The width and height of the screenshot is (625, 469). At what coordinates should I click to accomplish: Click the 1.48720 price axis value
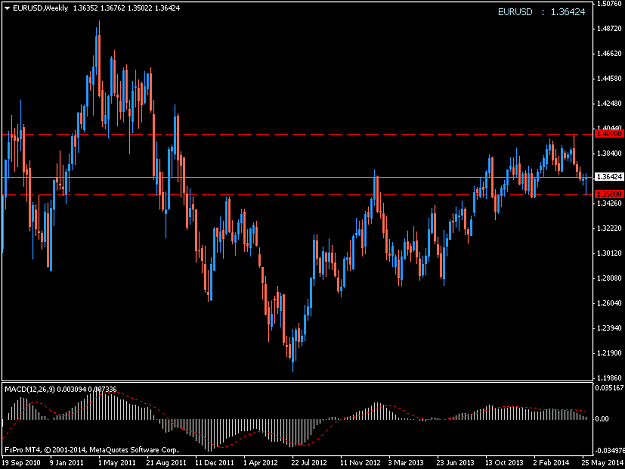pyautogui.click(x=609, y=29)
